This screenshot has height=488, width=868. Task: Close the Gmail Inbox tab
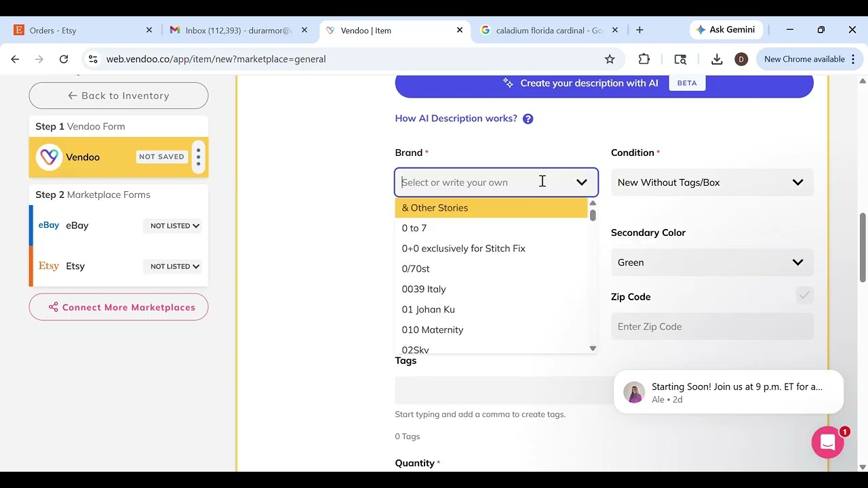click(304, 30)
